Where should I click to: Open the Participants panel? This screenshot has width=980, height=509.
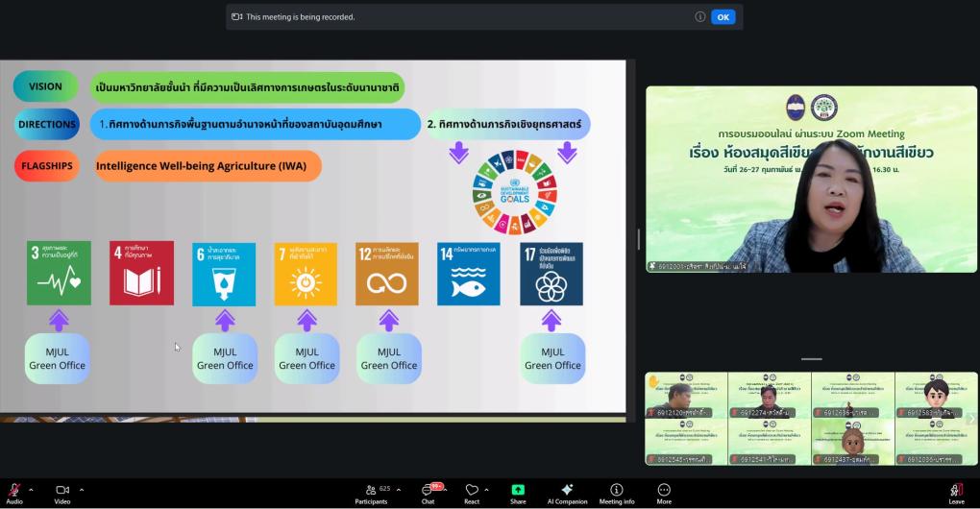point(371,491)
